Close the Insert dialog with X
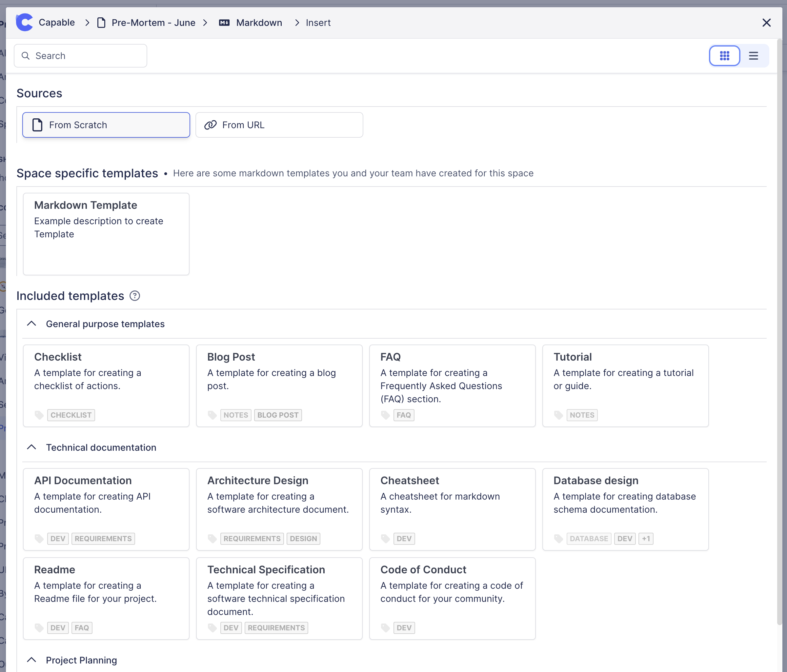This screenshot has width=787, height=672. point(766,23)
